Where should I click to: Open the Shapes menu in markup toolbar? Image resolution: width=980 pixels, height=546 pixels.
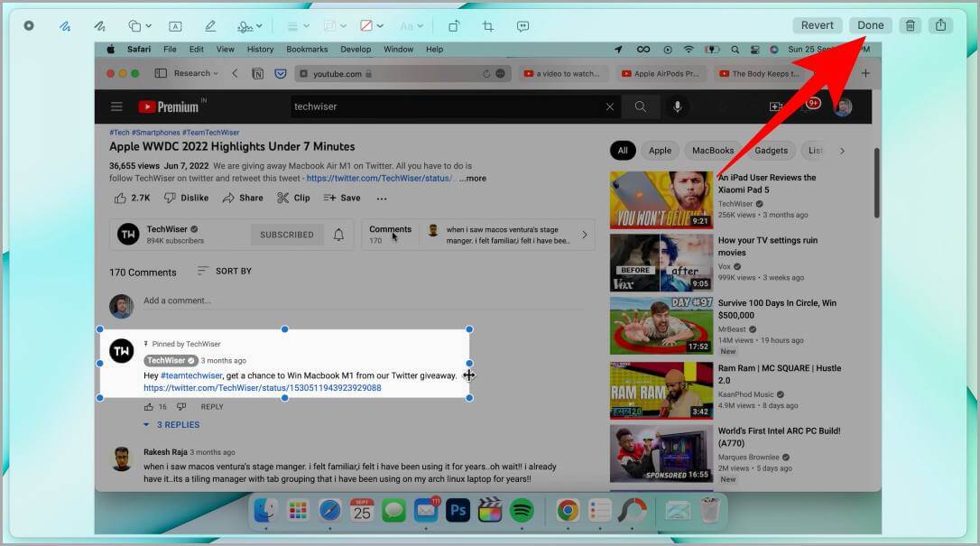(139, 26)
